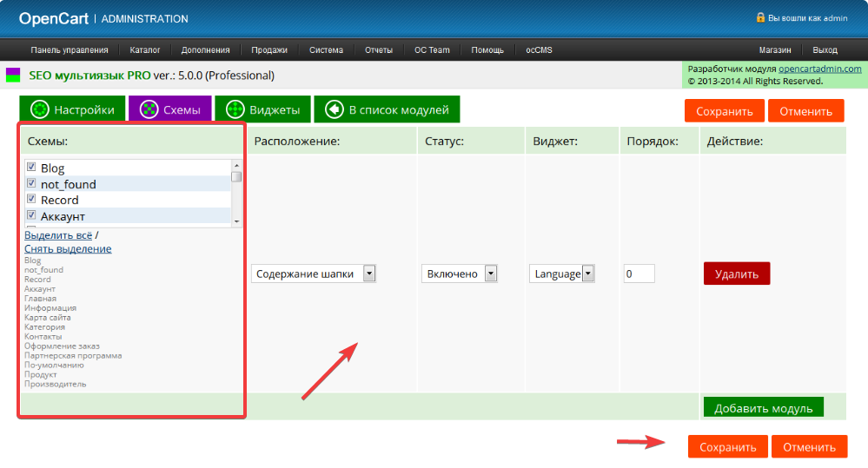Click the dotted circle icon on Виджеты tab

coord(235,109)
